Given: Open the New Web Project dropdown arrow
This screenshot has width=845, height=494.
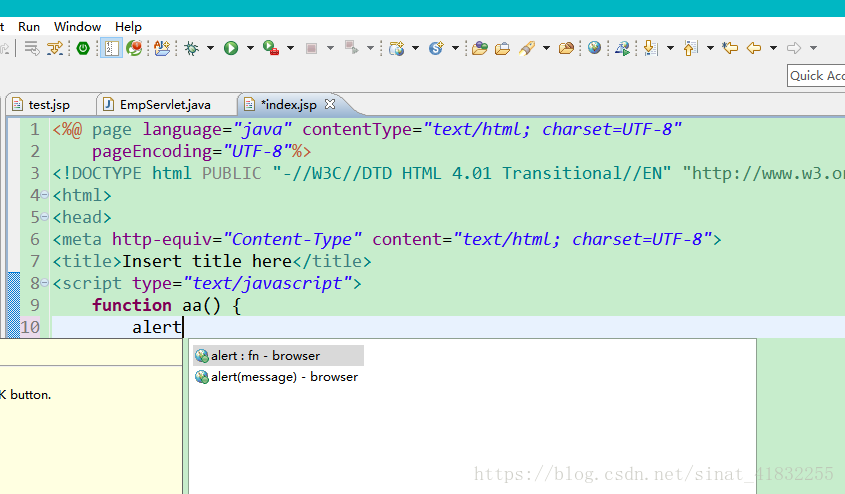Looking at the screenshot, I should tap(415, 48).
